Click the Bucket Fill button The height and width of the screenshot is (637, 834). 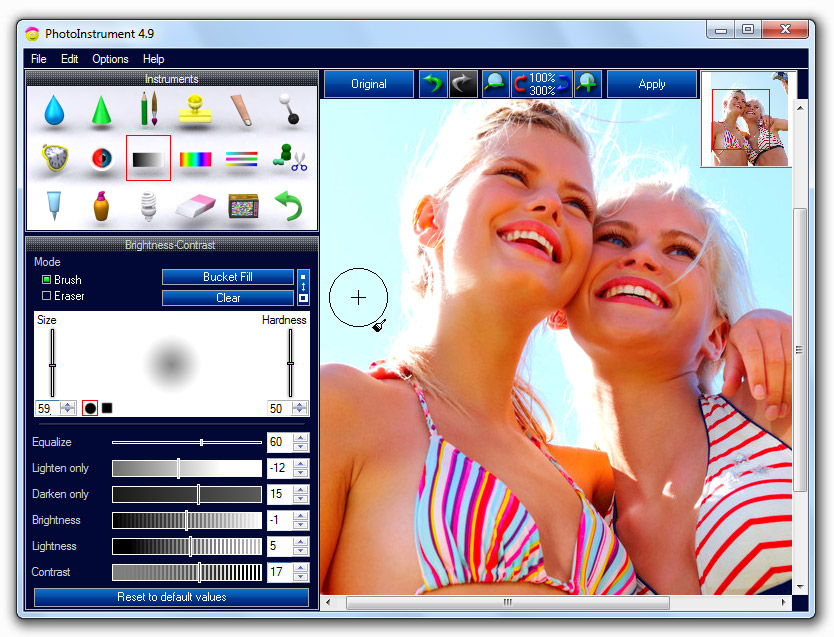[228, 277]
